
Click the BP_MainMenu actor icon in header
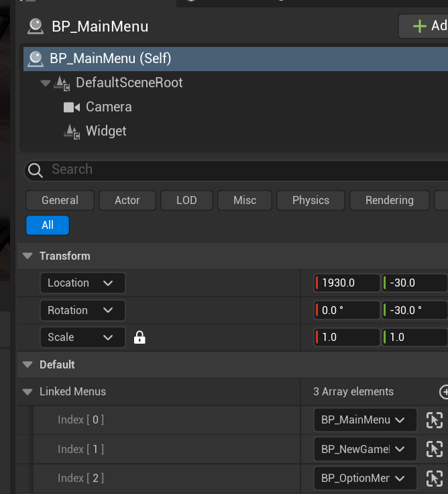click(x=36, y=26)
